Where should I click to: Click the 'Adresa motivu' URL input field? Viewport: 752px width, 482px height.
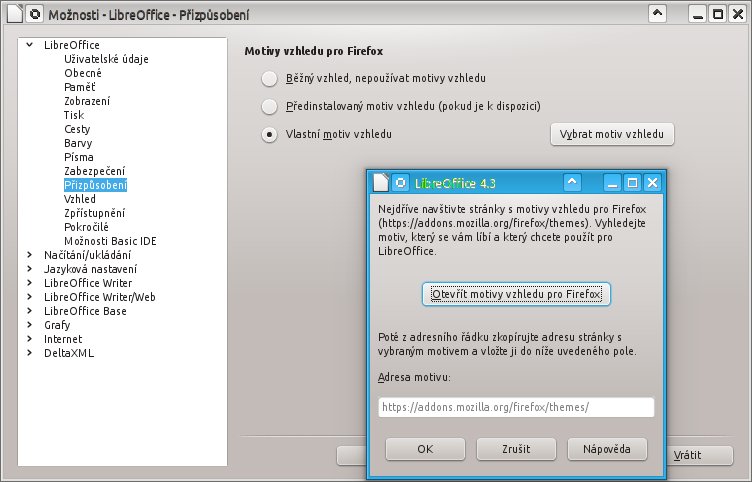click(516, 407)
